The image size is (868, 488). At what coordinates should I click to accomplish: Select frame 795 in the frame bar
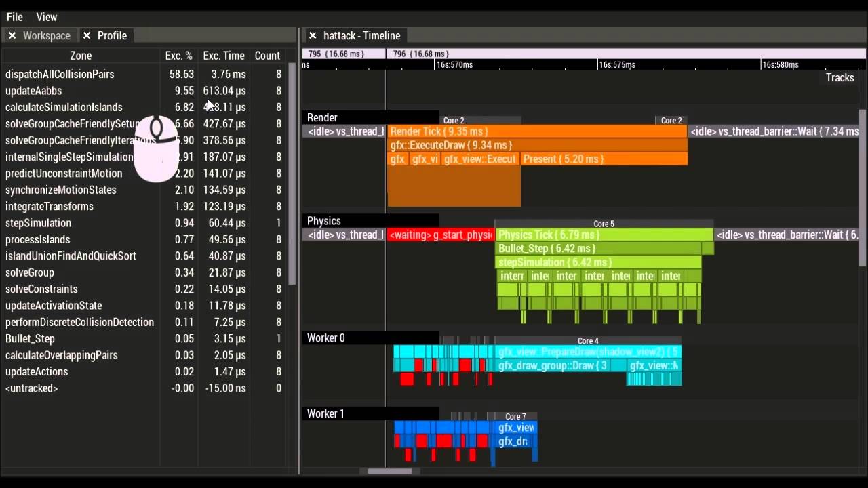click(x=344, y=54)
